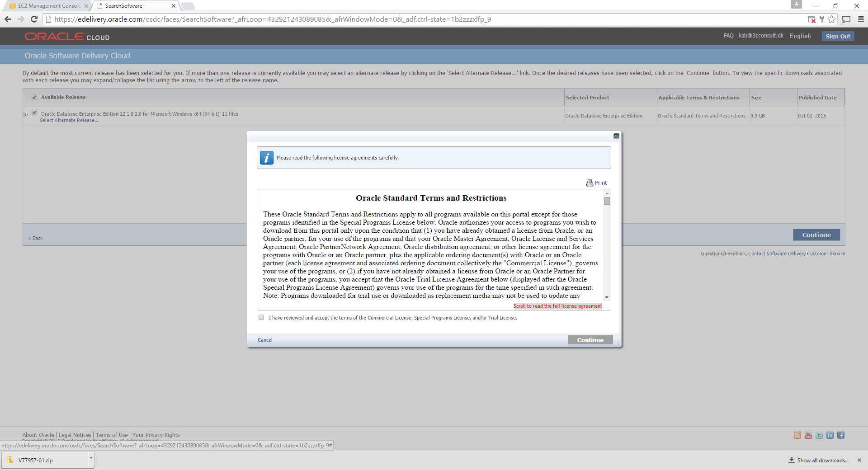The width and height of the screenshot is (868, 470).
Task: Click the Sign Out button
Action: [x=838, y=36]
